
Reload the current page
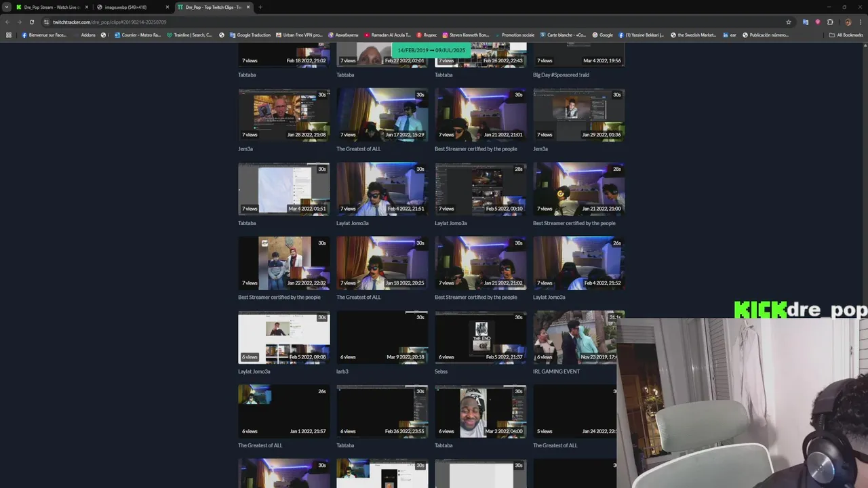[x=31, y=22]
